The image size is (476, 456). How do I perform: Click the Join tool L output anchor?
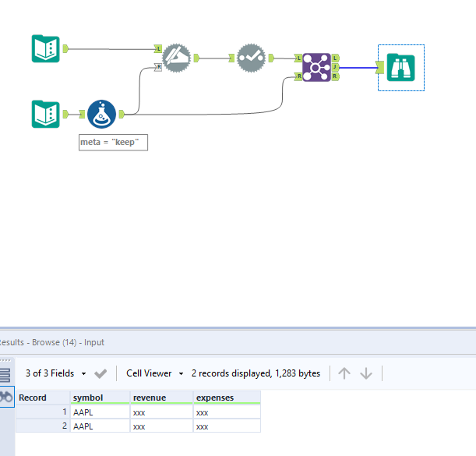(335, 58)
